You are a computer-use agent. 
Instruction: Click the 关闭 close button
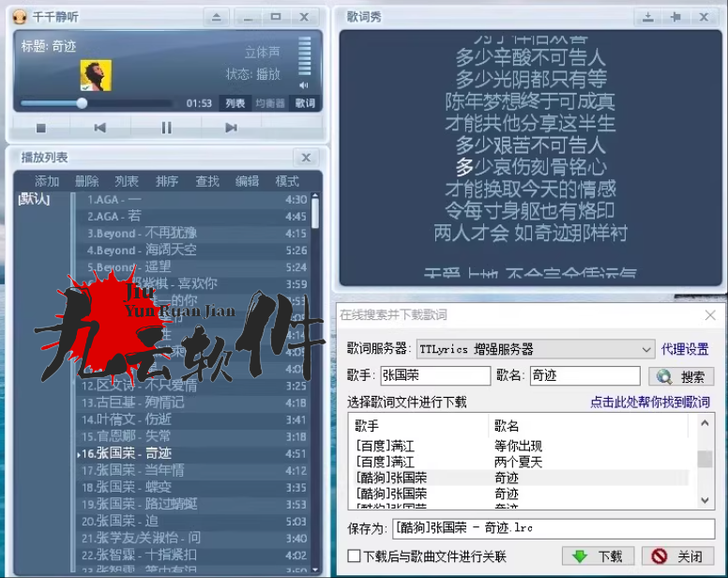[x=678, y=556]
